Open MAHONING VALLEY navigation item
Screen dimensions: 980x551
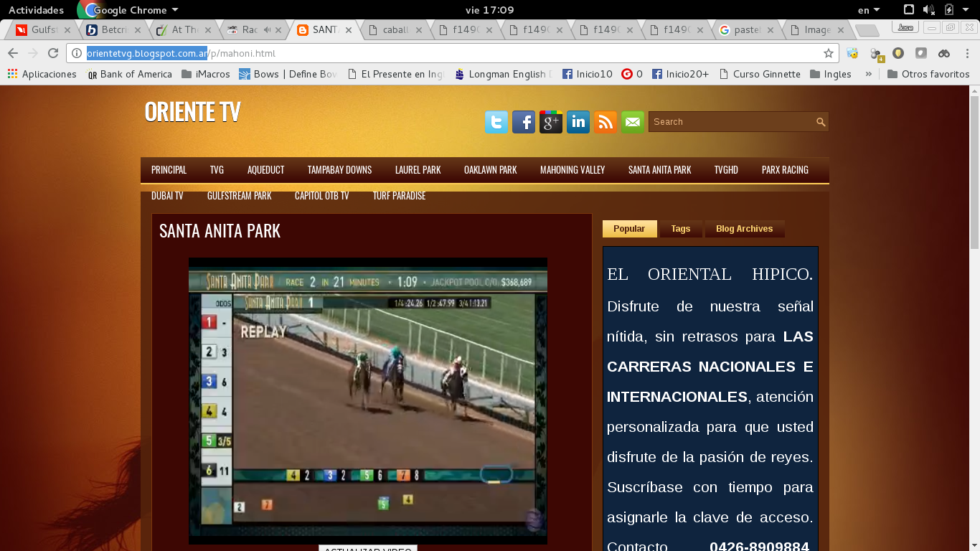pyautogui.click(x=573, y=170)
